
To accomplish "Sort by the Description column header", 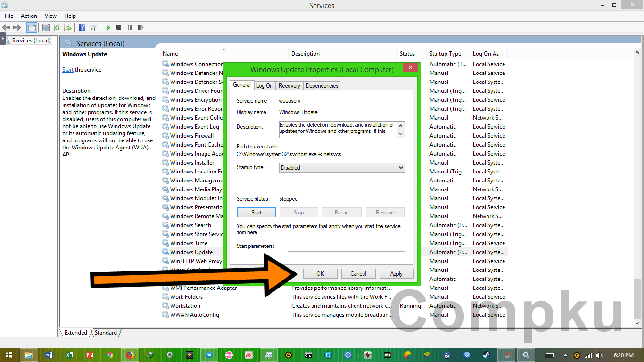I will 342,54.
